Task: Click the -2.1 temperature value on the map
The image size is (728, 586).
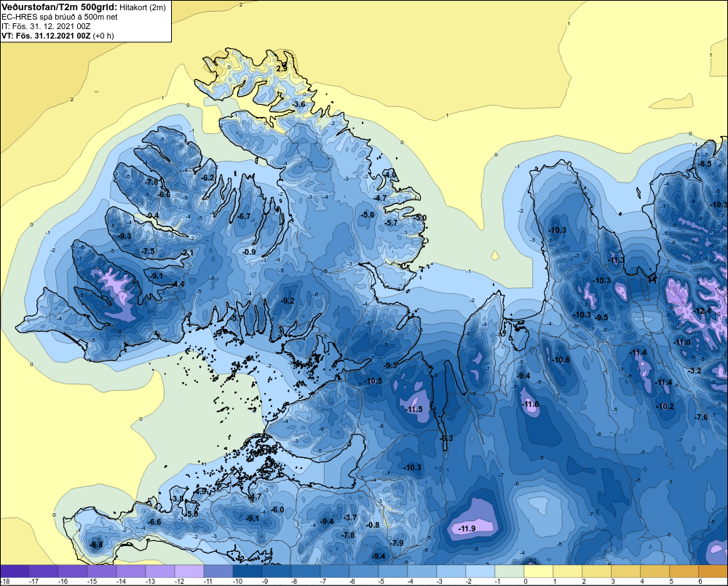Action: [x=186, y=253]
